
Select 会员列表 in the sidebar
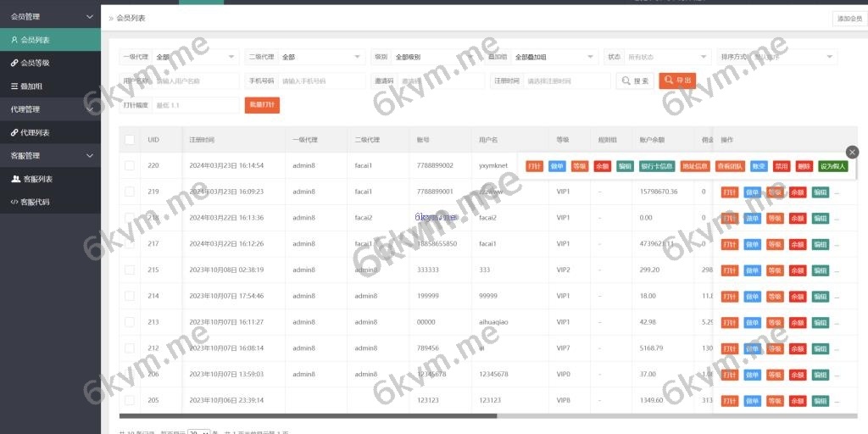tap(35, 40)
